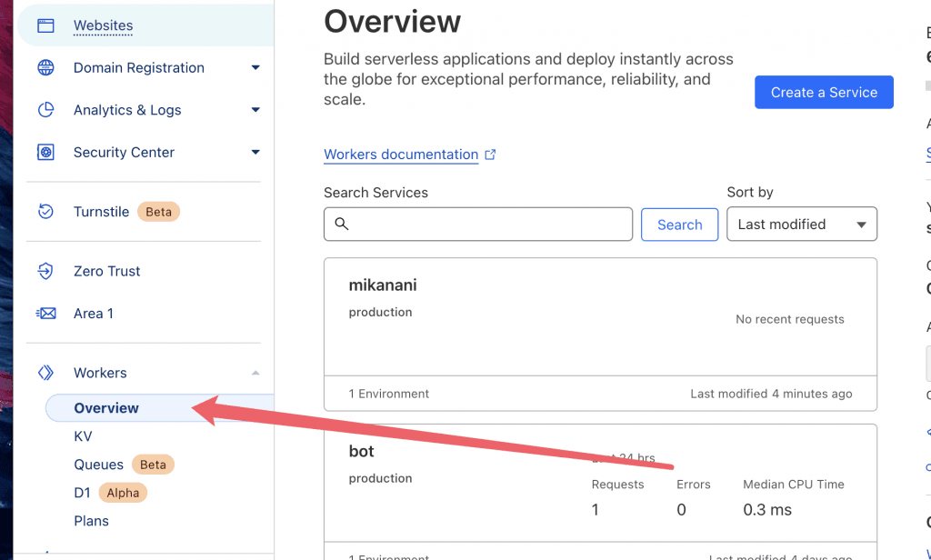Open the Workers documentation link
This screenshot has height=560, width=931.
[401, 155]
